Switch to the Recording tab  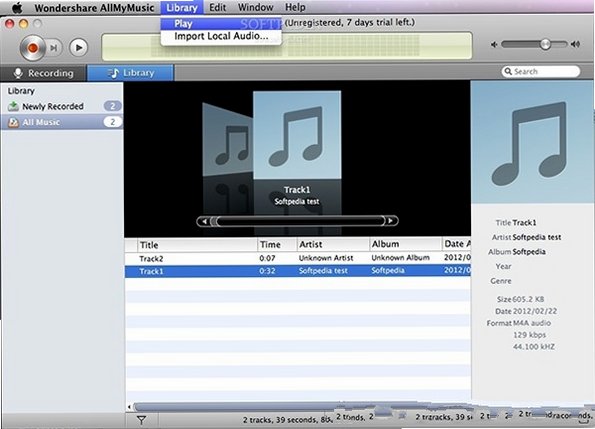point(43,73)
